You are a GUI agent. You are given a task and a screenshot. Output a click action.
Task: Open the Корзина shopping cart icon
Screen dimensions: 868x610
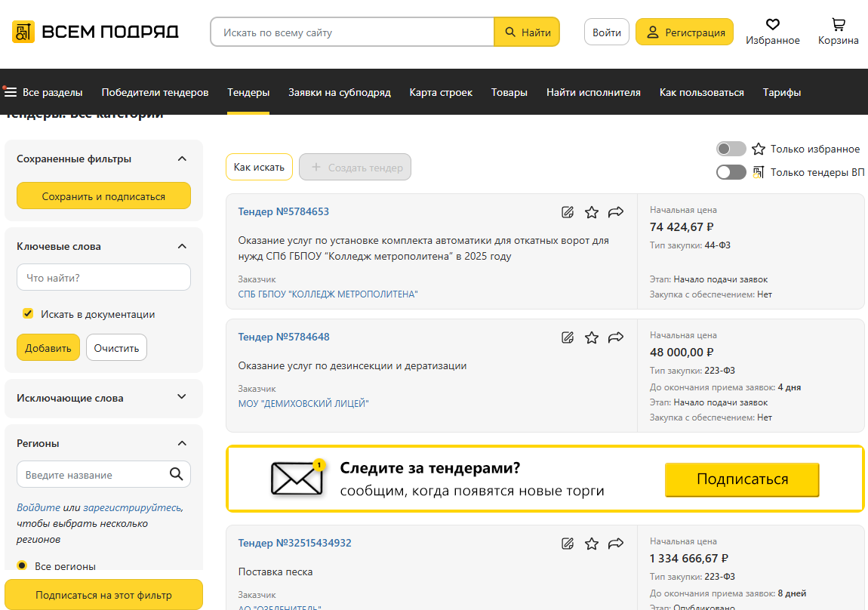pos(838,24)
